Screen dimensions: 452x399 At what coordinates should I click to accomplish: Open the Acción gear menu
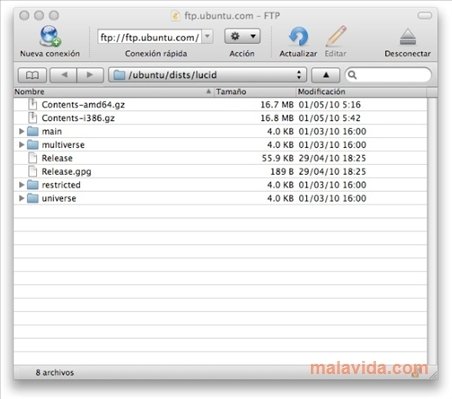point(242,36)
